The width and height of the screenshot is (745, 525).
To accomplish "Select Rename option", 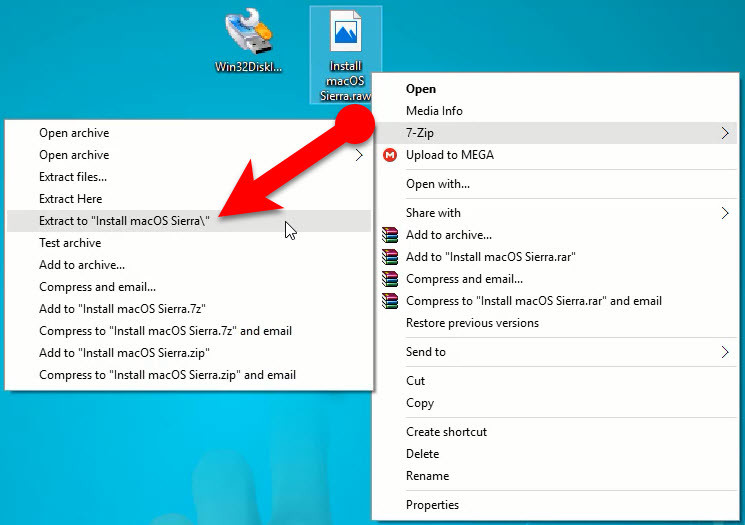I will 555,476.
